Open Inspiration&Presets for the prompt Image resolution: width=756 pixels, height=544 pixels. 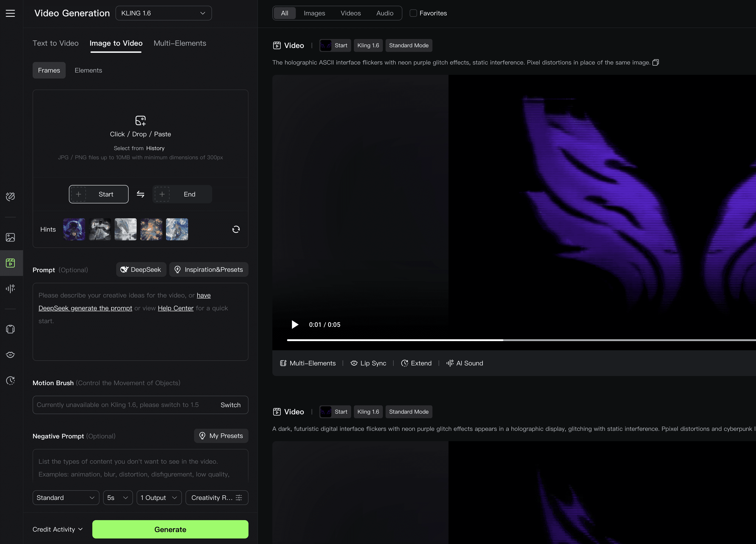(209, 269)
